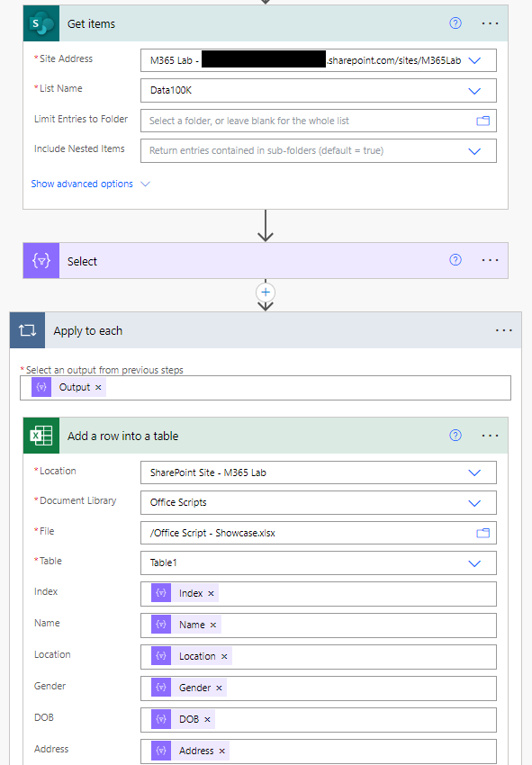Open help for Select action
532x765 pixels.
455,259
